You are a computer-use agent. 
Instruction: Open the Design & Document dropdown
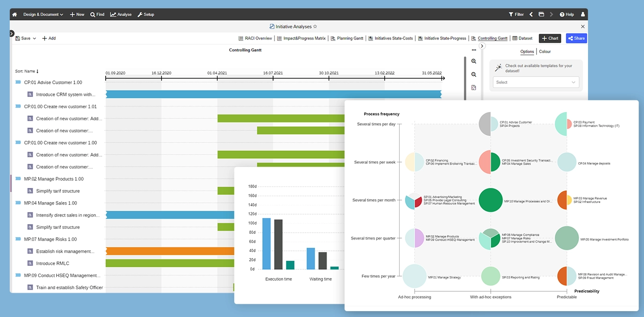click(x=43, y=15)
